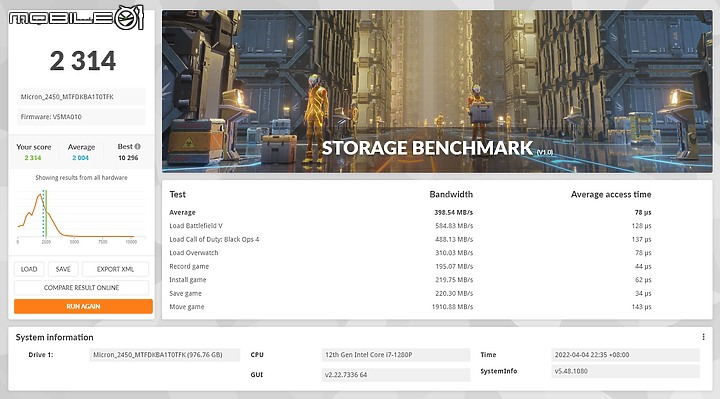Click the Storage Benchmark banner image
720x399 pixels.
tap(437, 91)
